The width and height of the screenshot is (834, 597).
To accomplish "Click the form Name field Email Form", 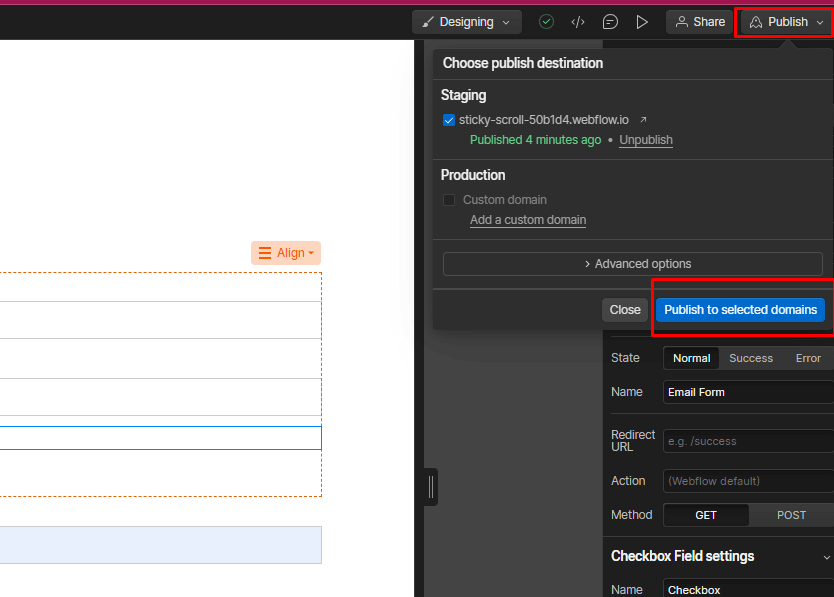I will point(748,392).
